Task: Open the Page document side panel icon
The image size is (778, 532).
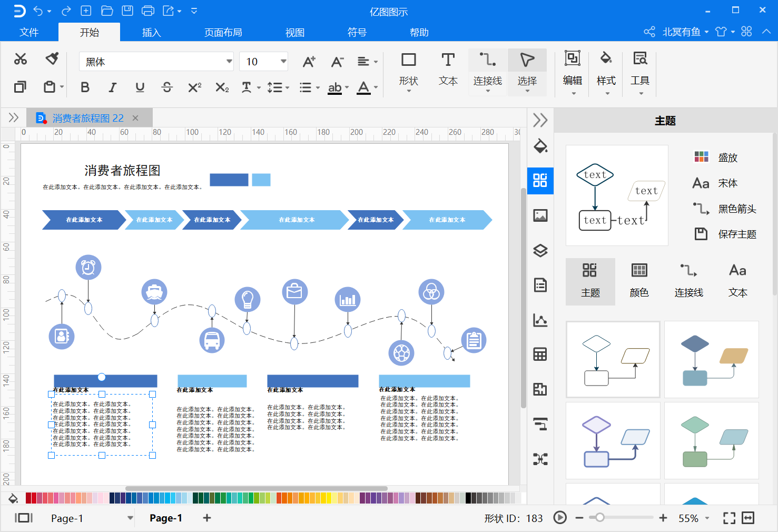Action: click(x=540, y=285)
